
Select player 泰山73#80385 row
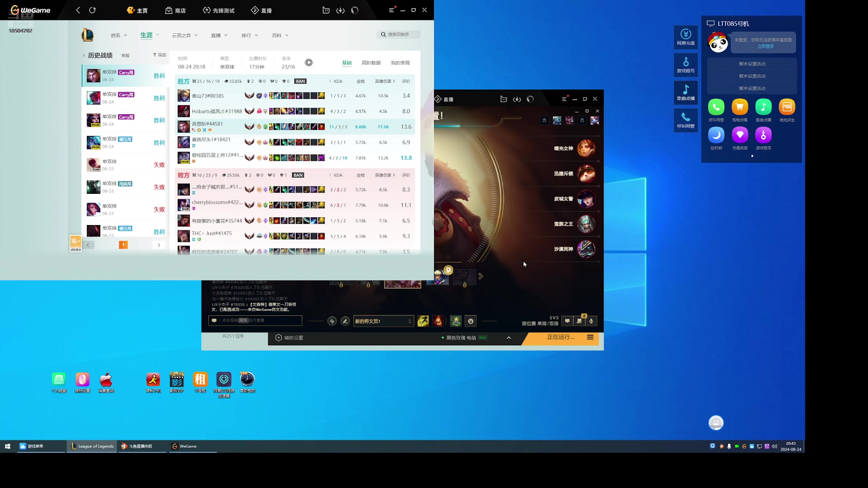(295, 96)
